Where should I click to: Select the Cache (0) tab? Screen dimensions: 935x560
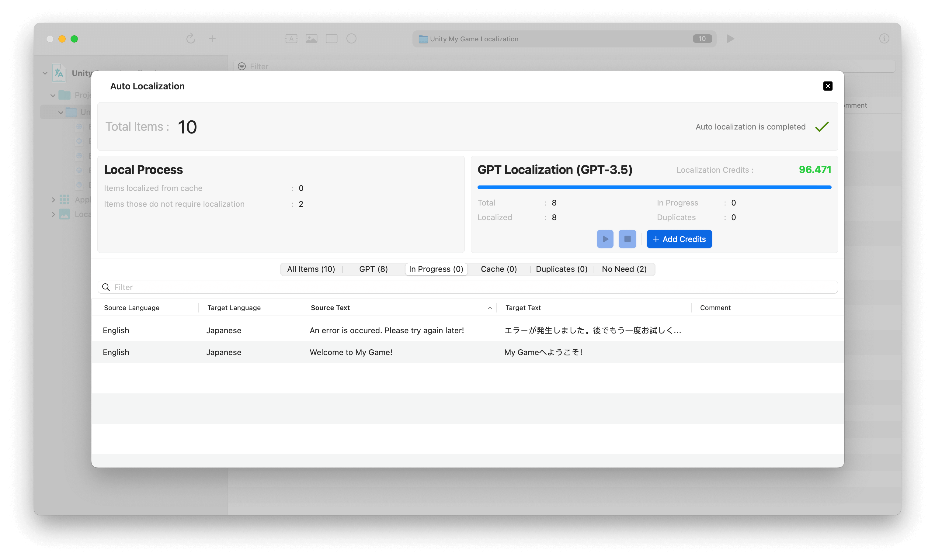[x=499, y=269]
